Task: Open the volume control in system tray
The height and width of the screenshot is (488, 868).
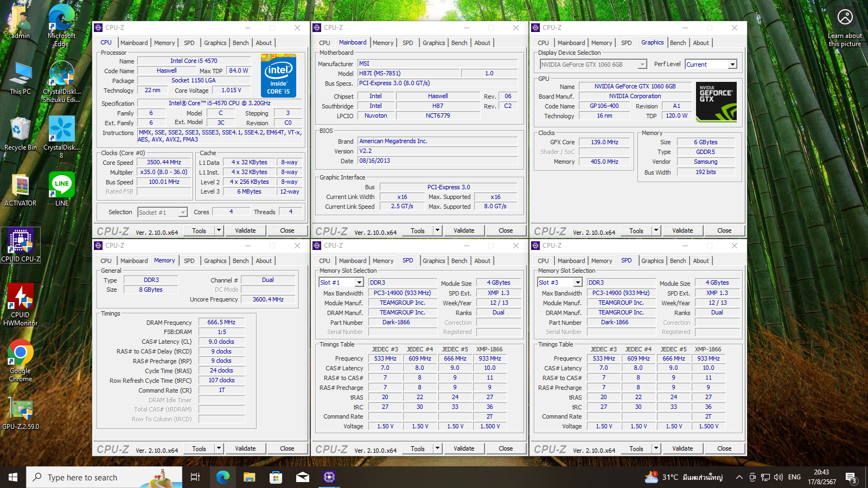Action: pyautogui.click(x=778, y=477)
